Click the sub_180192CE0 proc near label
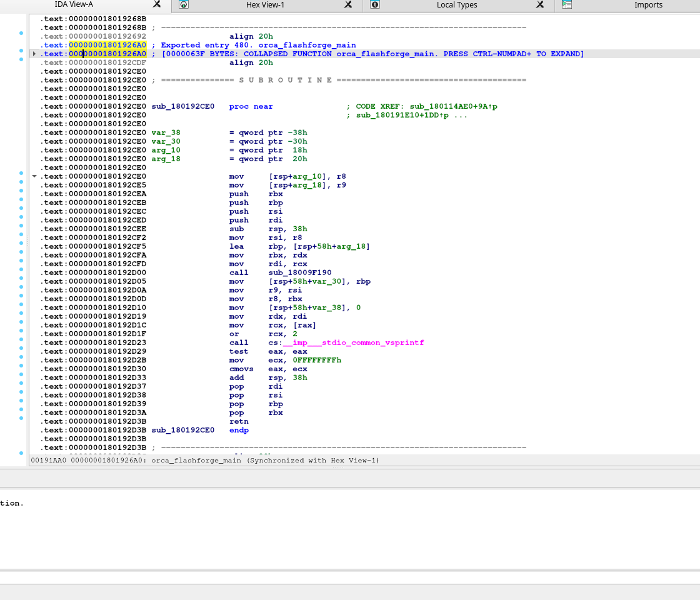This screenshot has height=600, width=700. (x=182, y=106)
